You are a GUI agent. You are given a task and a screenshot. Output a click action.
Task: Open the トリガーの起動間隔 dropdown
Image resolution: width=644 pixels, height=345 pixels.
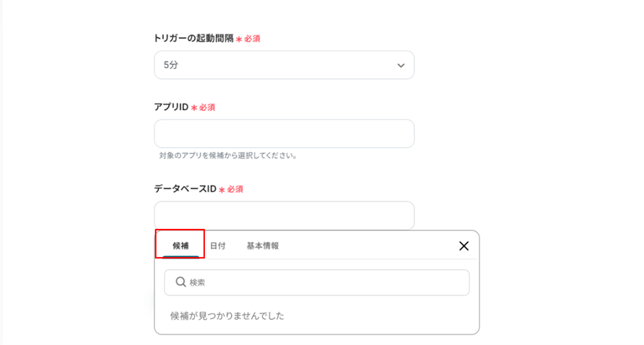(x=284, y=65)
